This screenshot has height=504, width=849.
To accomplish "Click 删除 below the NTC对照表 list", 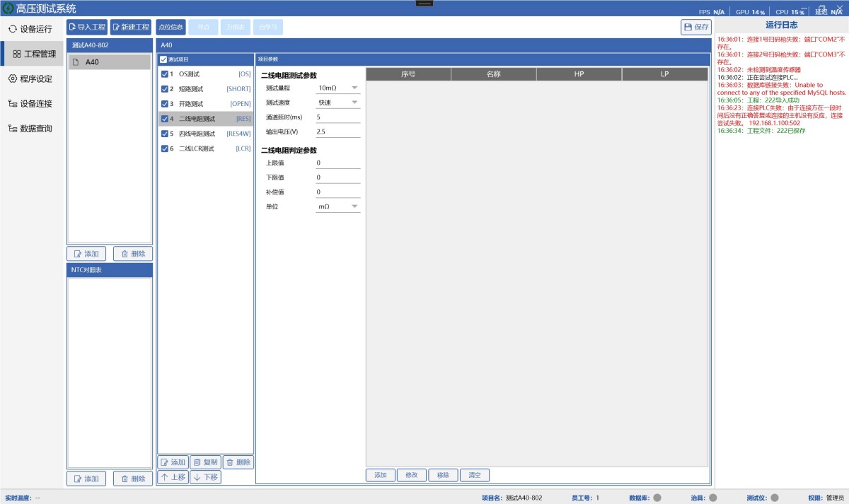I will (132, 479).
